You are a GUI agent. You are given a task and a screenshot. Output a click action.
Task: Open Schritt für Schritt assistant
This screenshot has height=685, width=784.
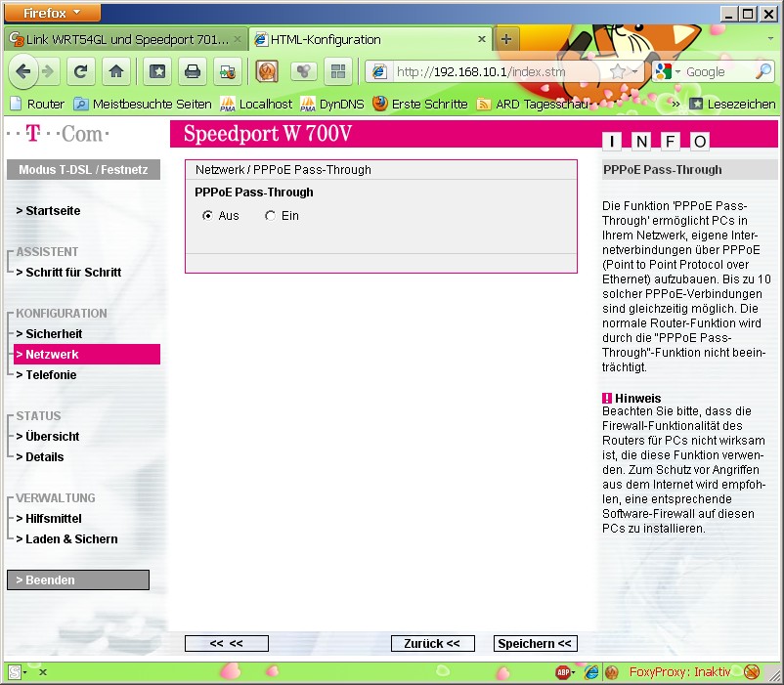(68, 273)
